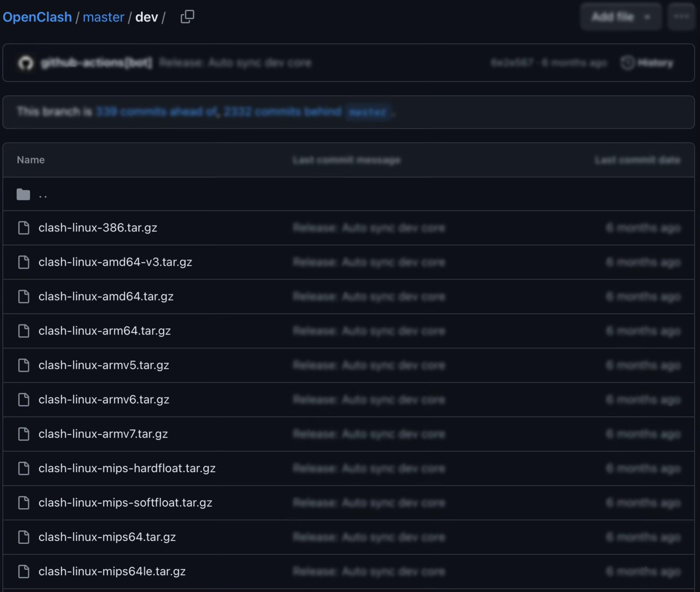Open the more options ellipsis menu
Image resolution: width=700 pixels, height=592 pixels.
681,17
